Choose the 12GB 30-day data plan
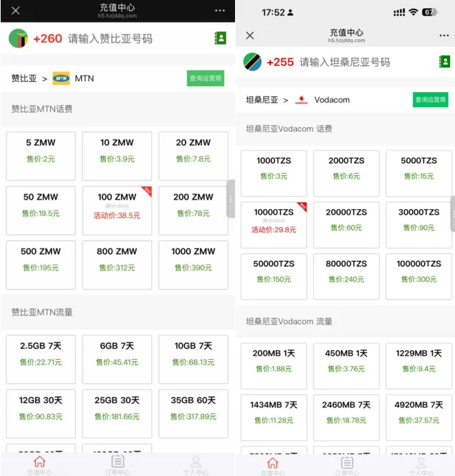The image size is (455, 476). point(41,413)
